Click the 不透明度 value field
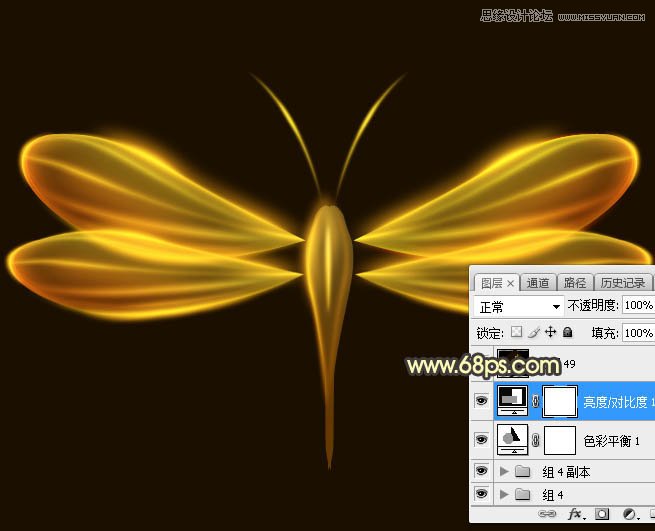The height and width of the screenshot is (531, 655). point(637,306)
